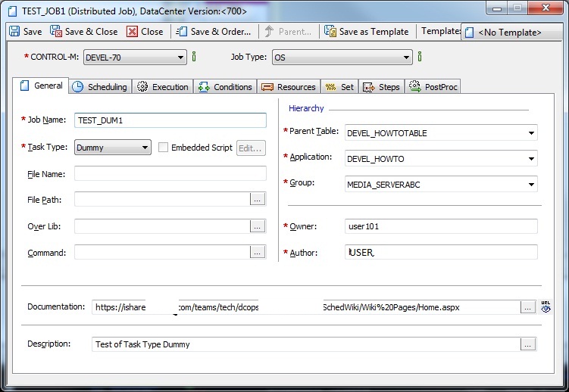Click the document icon in the title bar
The height and width of the screenshot is (392, 569).
point(13,11)
